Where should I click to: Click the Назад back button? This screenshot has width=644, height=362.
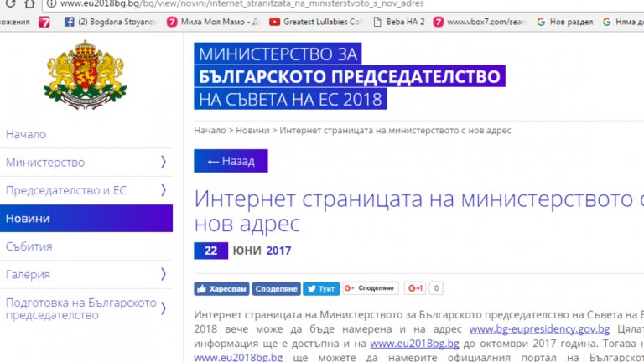point(231,161)
